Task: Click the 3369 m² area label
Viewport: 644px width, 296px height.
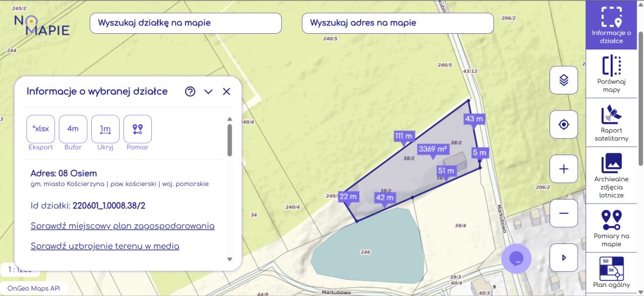Action: (x=433, y=149)
